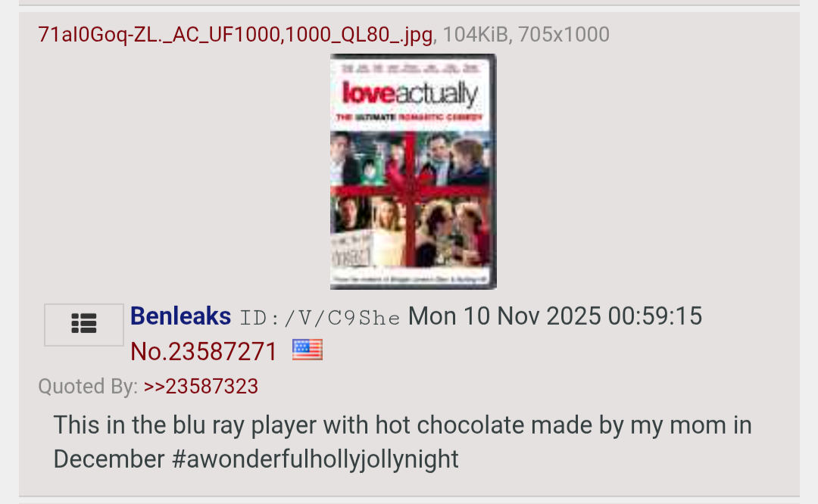Screen dimensions: 818x504
Task: Open the 71aI0Goq-ZL jpg filename link
Action: coord(236,34)
